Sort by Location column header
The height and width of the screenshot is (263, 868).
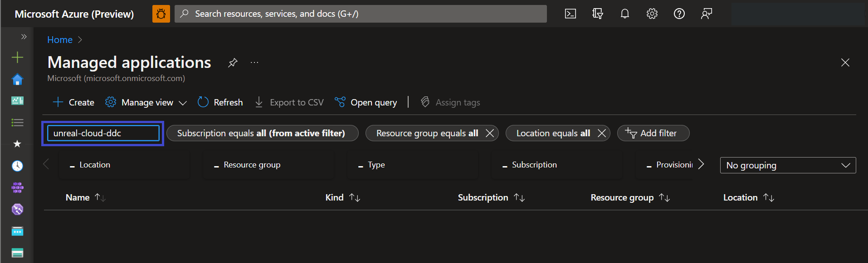(748, 197)
